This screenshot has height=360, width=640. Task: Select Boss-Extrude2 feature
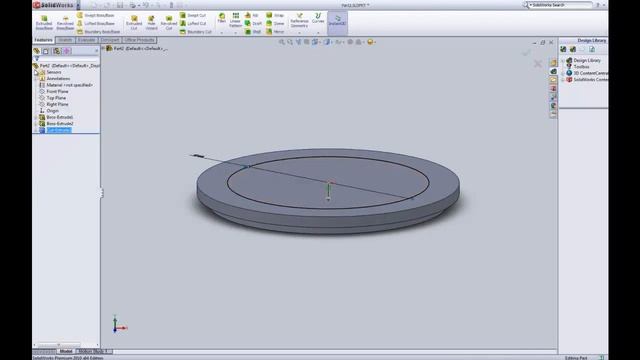pyautogui.click(x=60, y=124)
